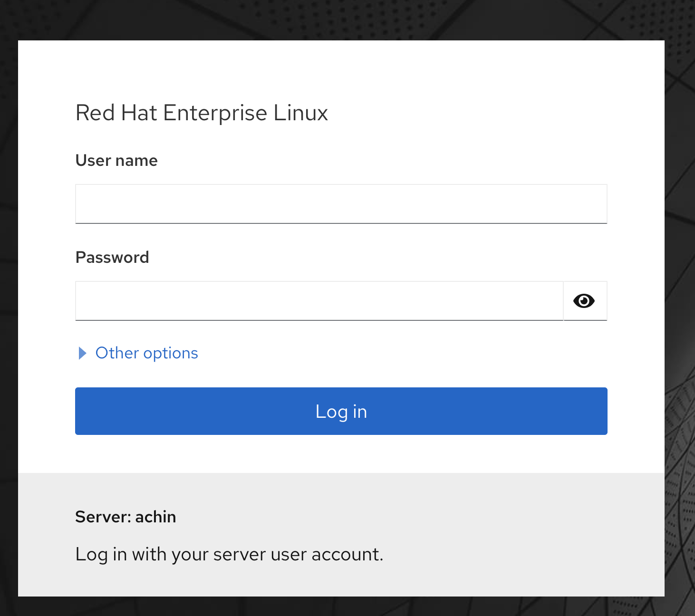Click the Red Hat Enterprise Linux heading
This screenshot has width=695, height=616.
[202, 113]
